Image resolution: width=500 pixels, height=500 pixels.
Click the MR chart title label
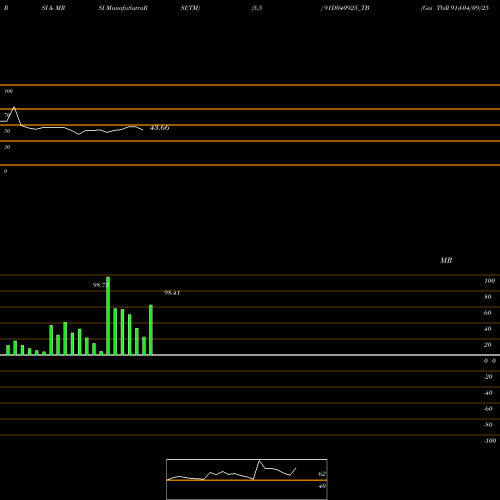(x=446, y=260)
